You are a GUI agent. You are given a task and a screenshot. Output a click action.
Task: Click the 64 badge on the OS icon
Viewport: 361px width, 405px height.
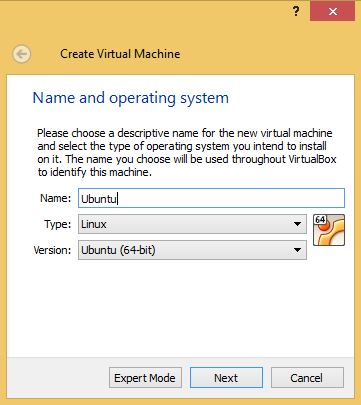(320, 220)
